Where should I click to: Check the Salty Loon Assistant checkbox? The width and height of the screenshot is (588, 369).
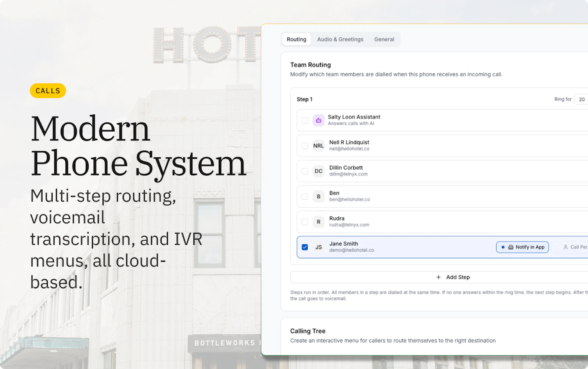coord(305,120)
